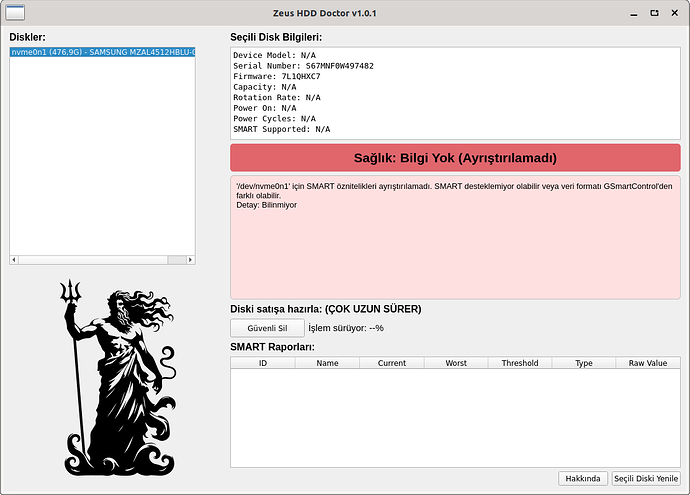This screenshot has height=495, width=690.
Task: Select the nvme0n1 SAMSUNG disk entry
Action: pyautogui.click(x=102, y=52)
